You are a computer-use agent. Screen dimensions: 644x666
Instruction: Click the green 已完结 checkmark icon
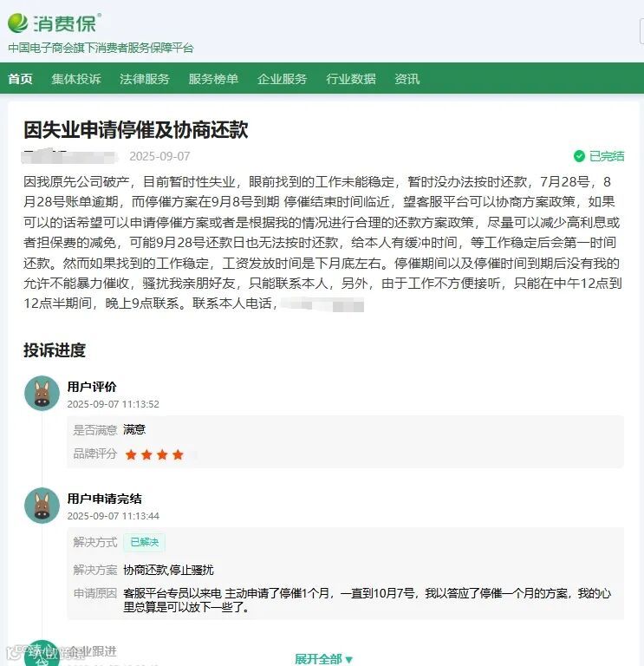(579, 156)
